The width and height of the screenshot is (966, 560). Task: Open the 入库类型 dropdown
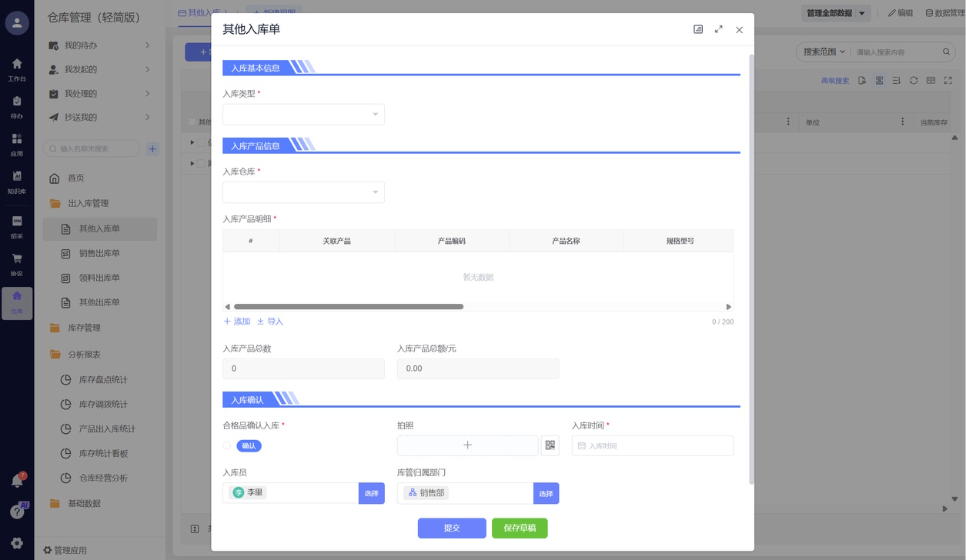pyautogui.click(x=303, y=115)
